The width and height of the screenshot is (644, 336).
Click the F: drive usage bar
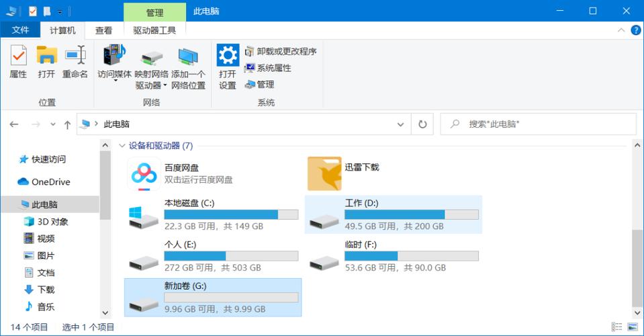coord(412,256)
